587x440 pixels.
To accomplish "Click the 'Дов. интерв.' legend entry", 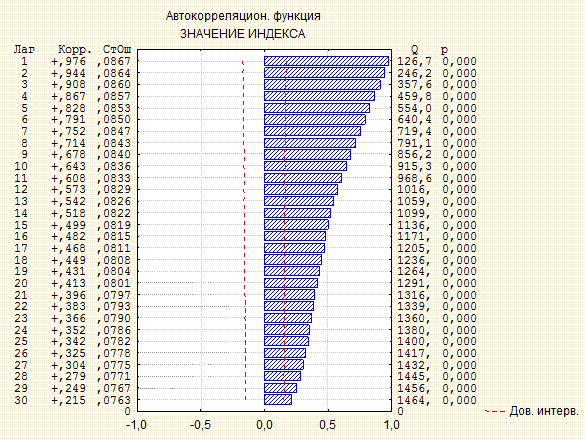I will click(x=544, y=411).
